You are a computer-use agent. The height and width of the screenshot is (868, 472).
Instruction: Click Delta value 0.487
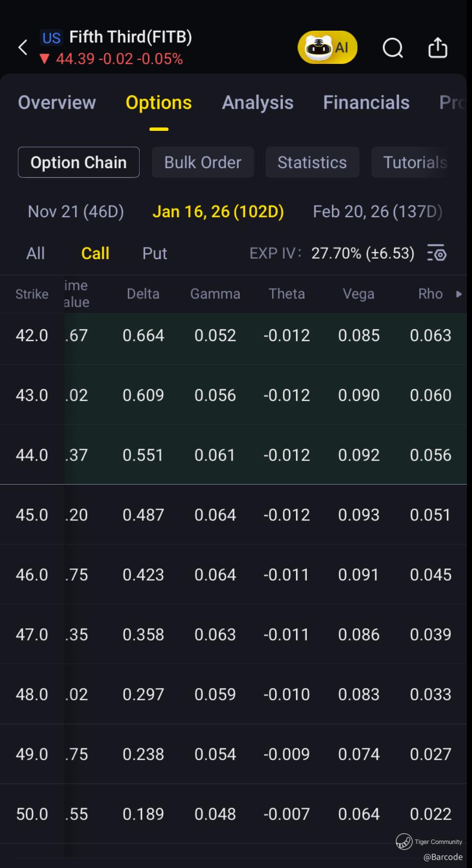143,515
